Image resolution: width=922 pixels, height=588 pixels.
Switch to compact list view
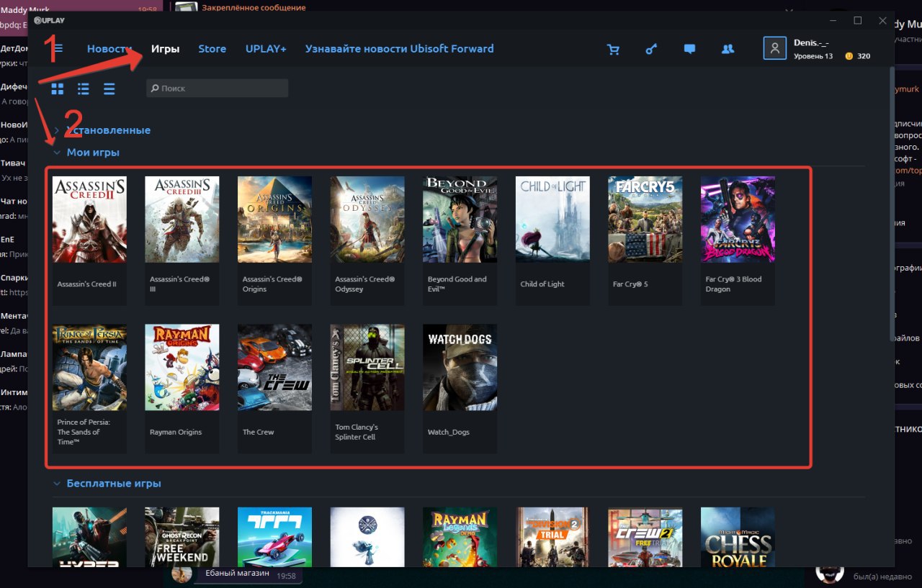pyautogui.click(x=109, y=89)
